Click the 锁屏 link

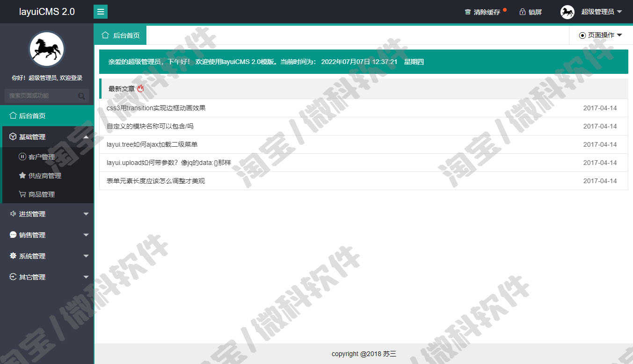pos(535,12)
